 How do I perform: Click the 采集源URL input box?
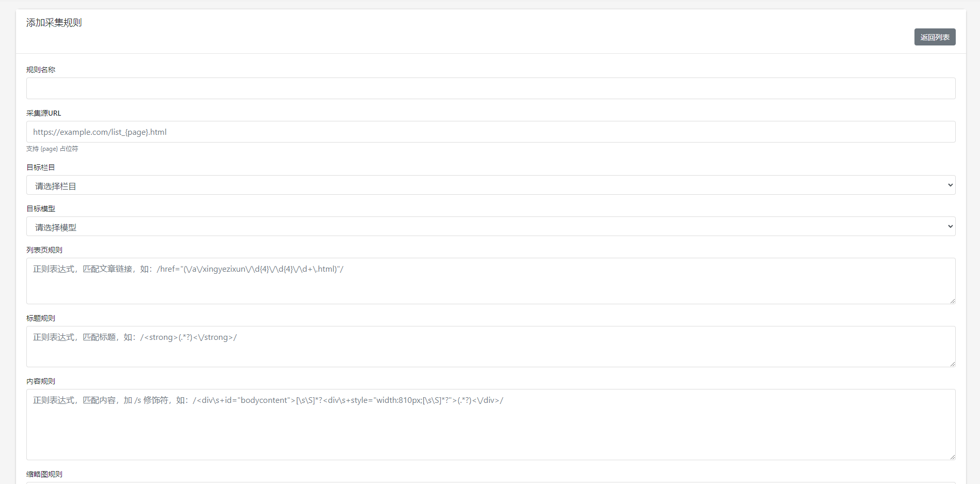point(490,132)
